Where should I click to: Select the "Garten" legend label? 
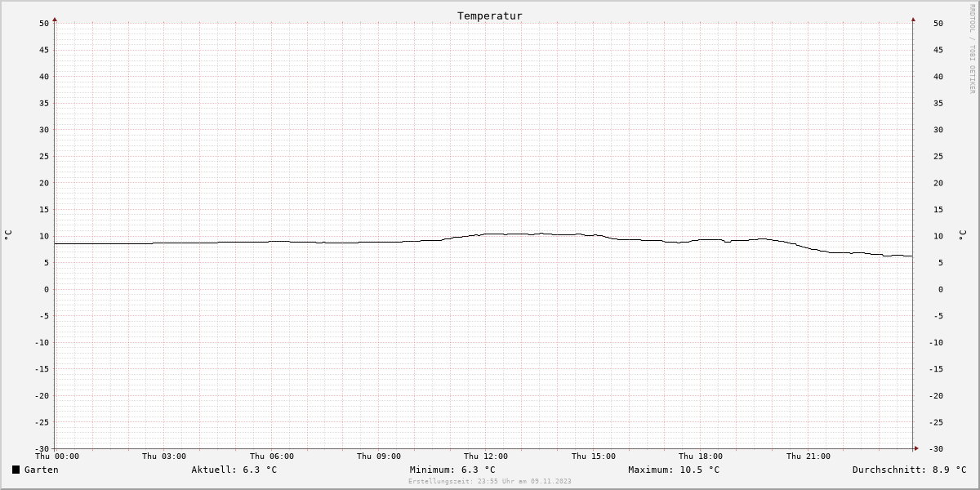[x=41, y=470]
